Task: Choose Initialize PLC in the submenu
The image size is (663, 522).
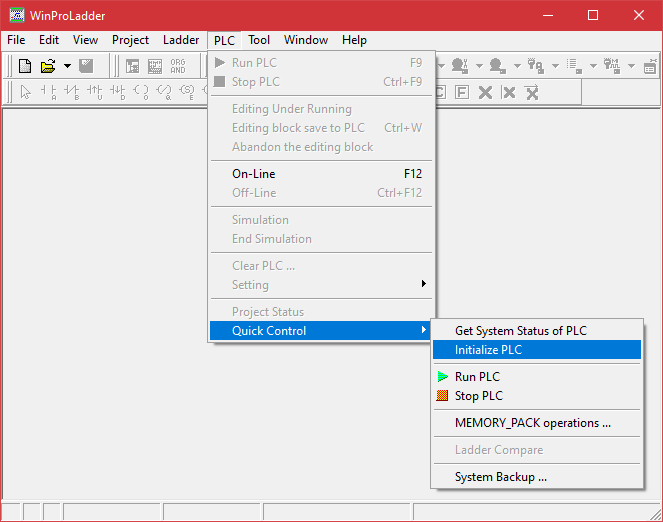Action: [x=537, y=350]
